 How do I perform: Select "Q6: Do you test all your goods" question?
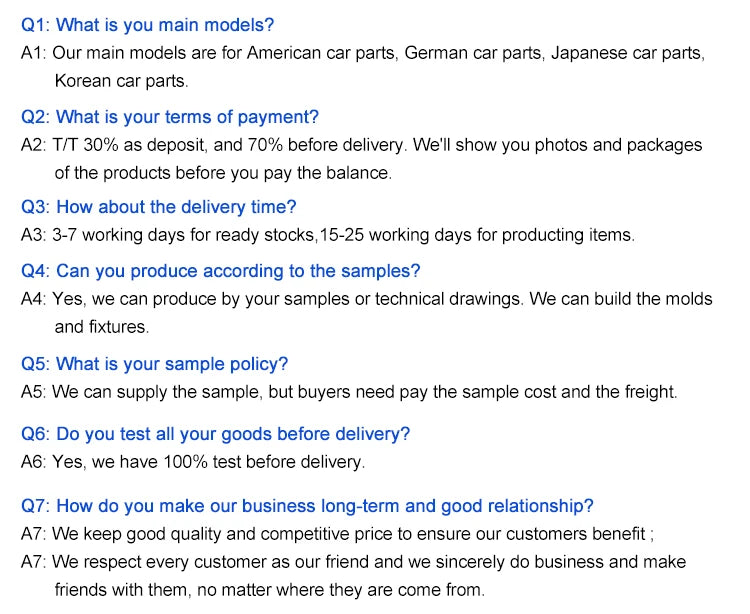pyautogui.click(x=215, y=434)
